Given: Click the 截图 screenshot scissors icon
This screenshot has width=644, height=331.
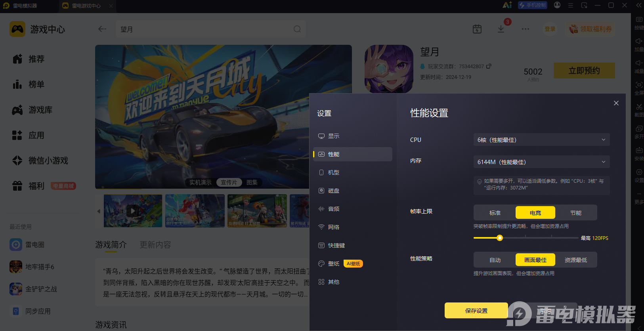Looking at the screenshot, I should pos(639,107).
